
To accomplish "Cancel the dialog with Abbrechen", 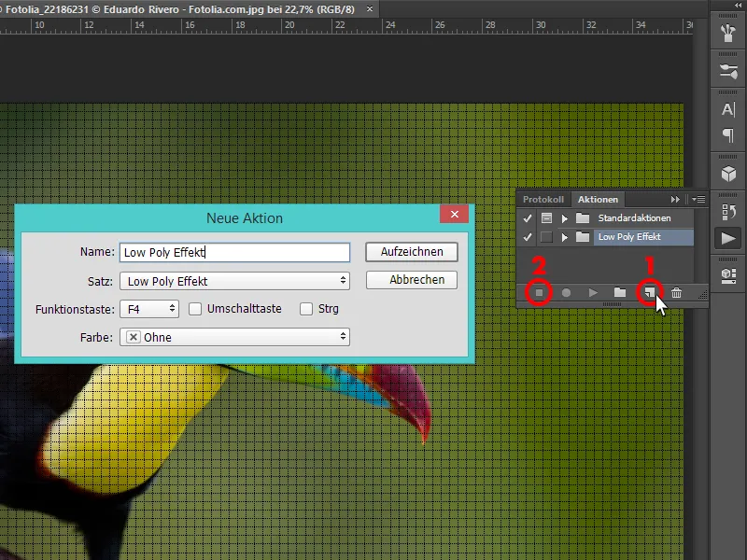I will pyautogui.click(x=411, y=279).
